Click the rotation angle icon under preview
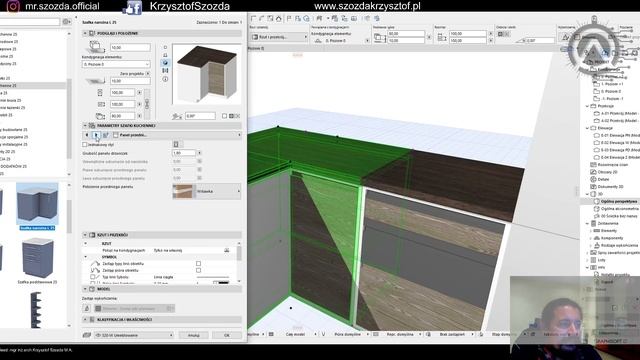 click(177, 116)
